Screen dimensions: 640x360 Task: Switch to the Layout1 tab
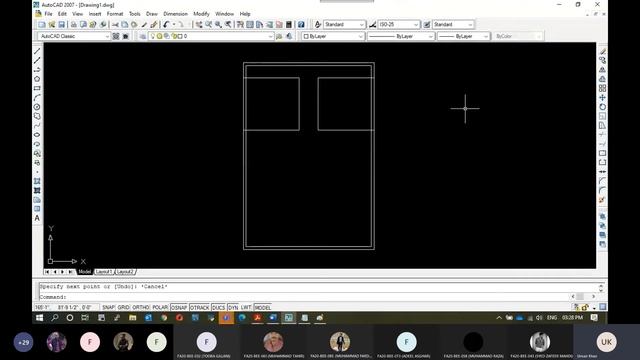[104, 272]
